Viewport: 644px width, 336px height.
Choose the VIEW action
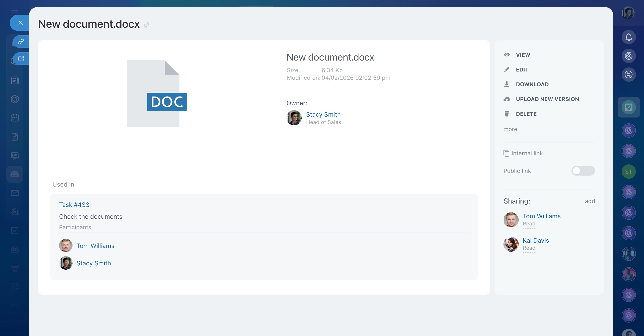[x=523, y=55]
